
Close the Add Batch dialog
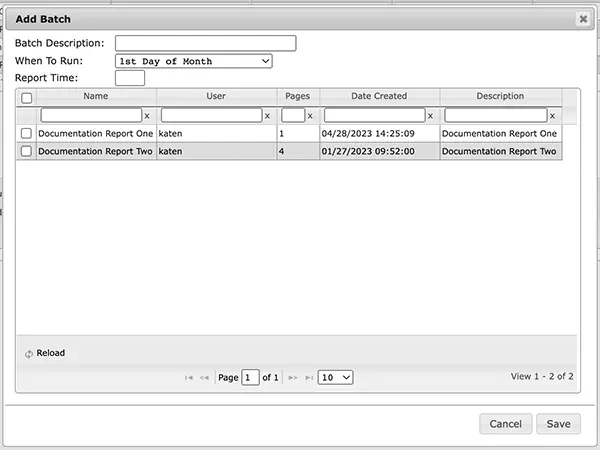tap(583, 19)
